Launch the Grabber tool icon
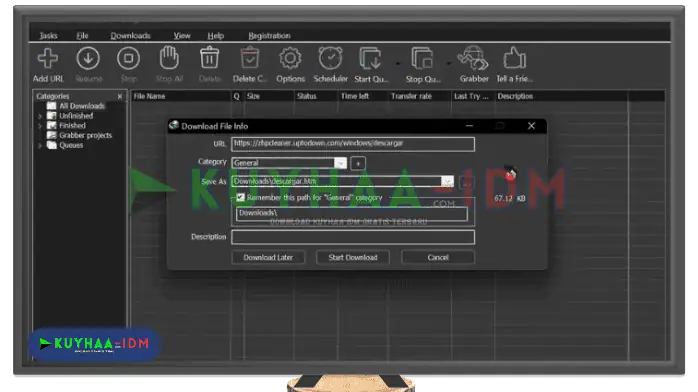The image size is (698, 392). [474, 58]
